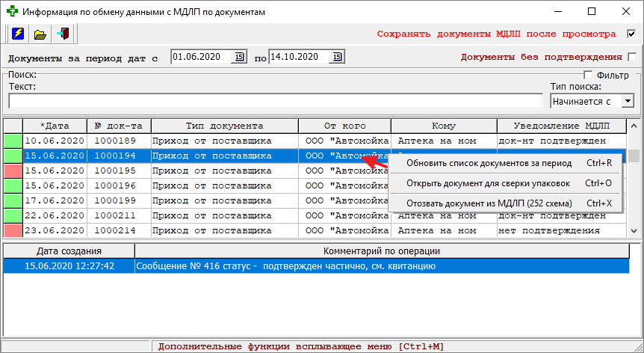Toggle saving MDLP documents after viewing
This screenshot has width=644, height=353.
[x=631, y=34]
